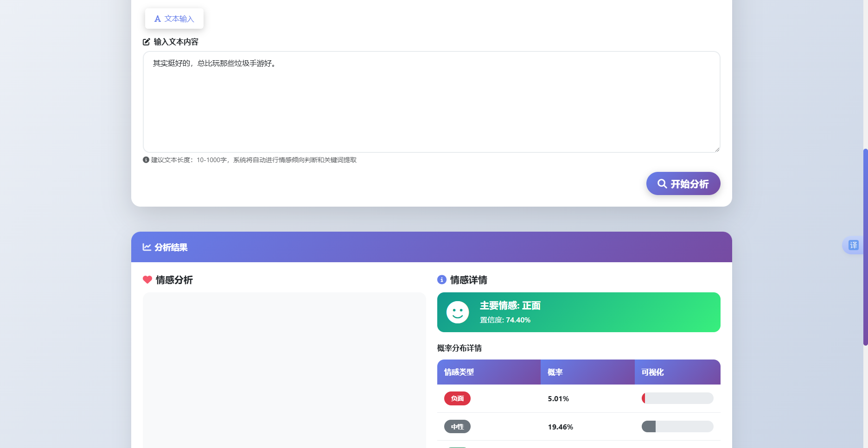Click the 建议文本长度 hint text

pyautogui.click(x=254, y=160)
